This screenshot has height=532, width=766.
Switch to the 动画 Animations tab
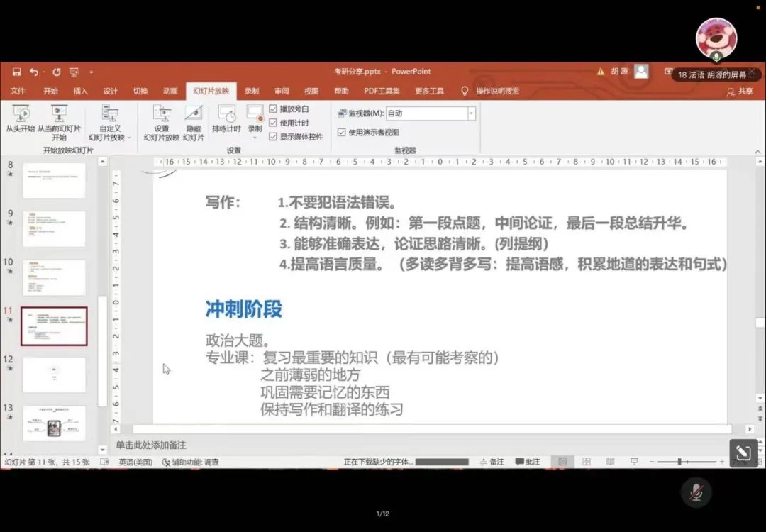(170, 91)
